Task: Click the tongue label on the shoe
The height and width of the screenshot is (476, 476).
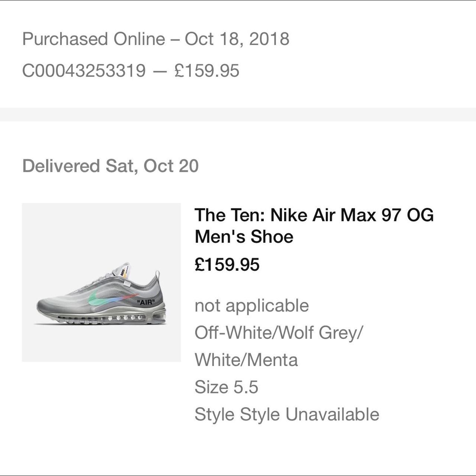Action: point(123,271)
